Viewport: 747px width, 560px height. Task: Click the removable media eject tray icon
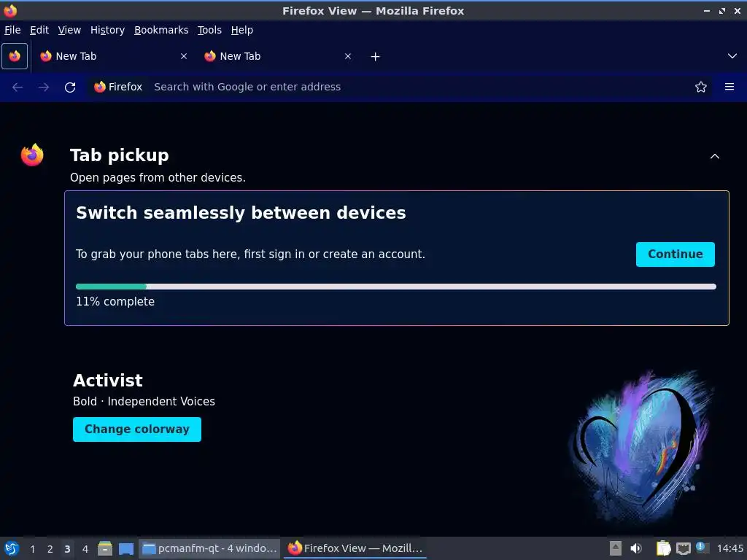click(616, 548)
